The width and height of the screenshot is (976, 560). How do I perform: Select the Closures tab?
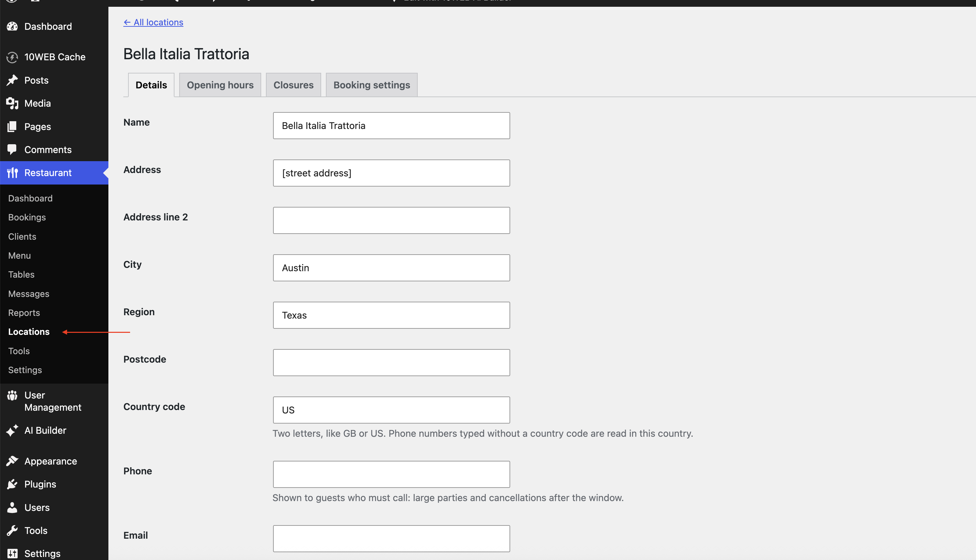tap(293, 85)
